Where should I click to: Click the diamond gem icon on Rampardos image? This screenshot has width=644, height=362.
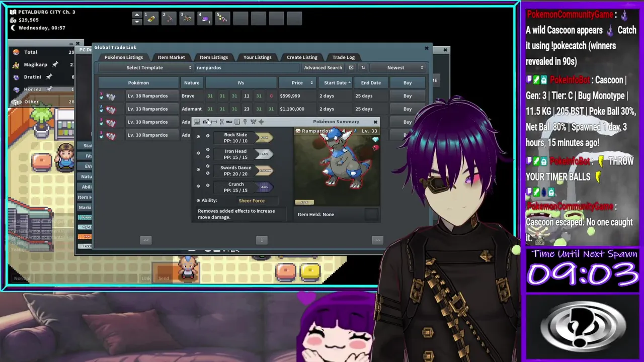[x=375, y=139]
